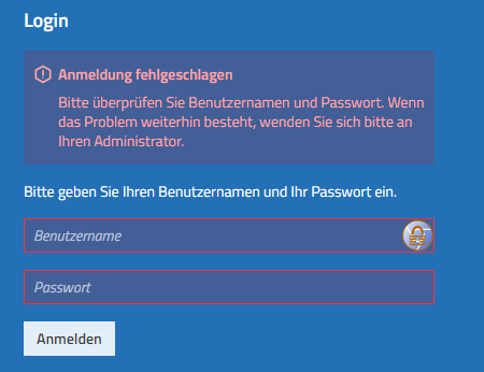The height and width of the screenshot is (372, 484).
Task: Click the error line starting das Problem weiterhin besteht
Action: (235, 122)
